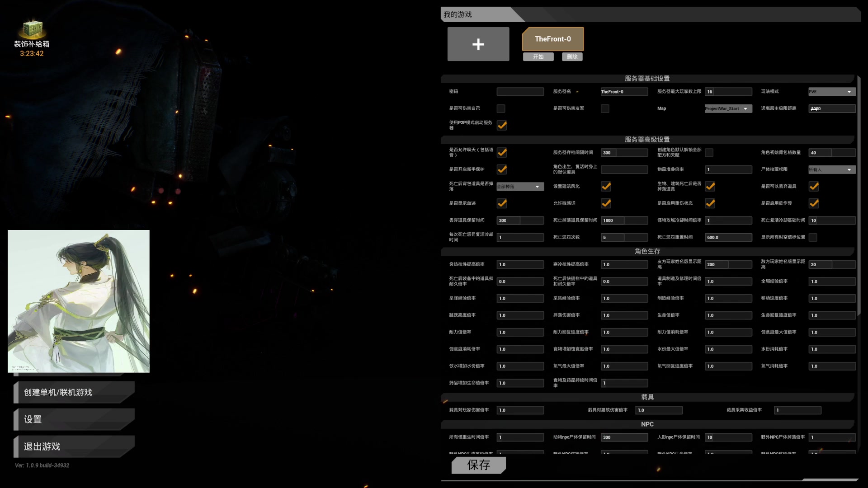Disable 使用P2P模式启动服务器 checkbox
The width and height of the screenshot is (868, 488).
pos(502,126)
